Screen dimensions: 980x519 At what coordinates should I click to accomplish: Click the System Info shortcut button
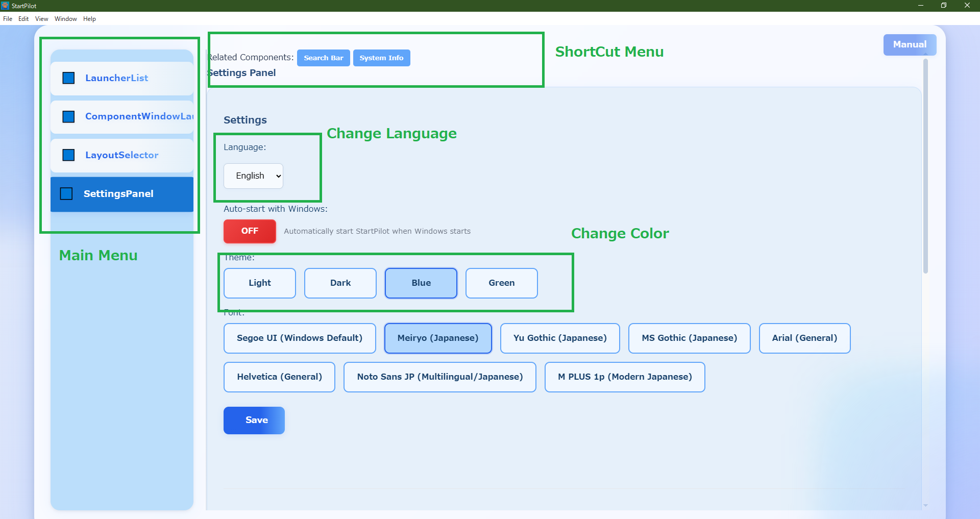pyautogui.click(x=381, y=58)
